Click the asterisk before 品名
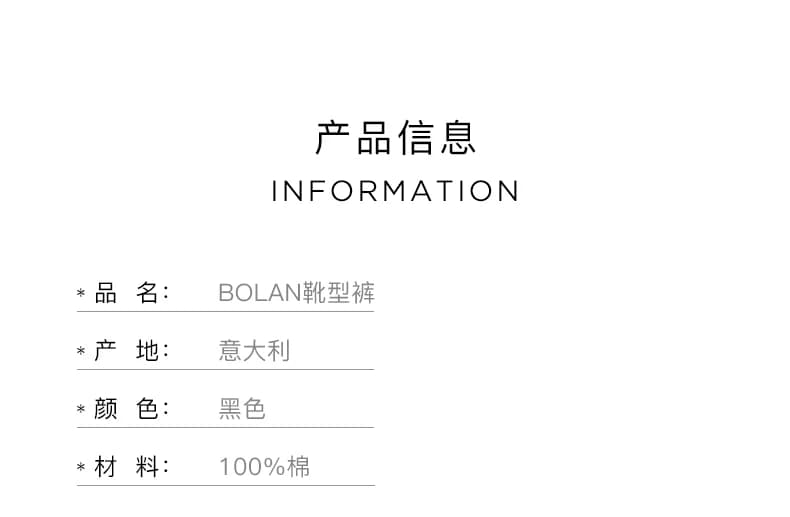 point(81,293)
